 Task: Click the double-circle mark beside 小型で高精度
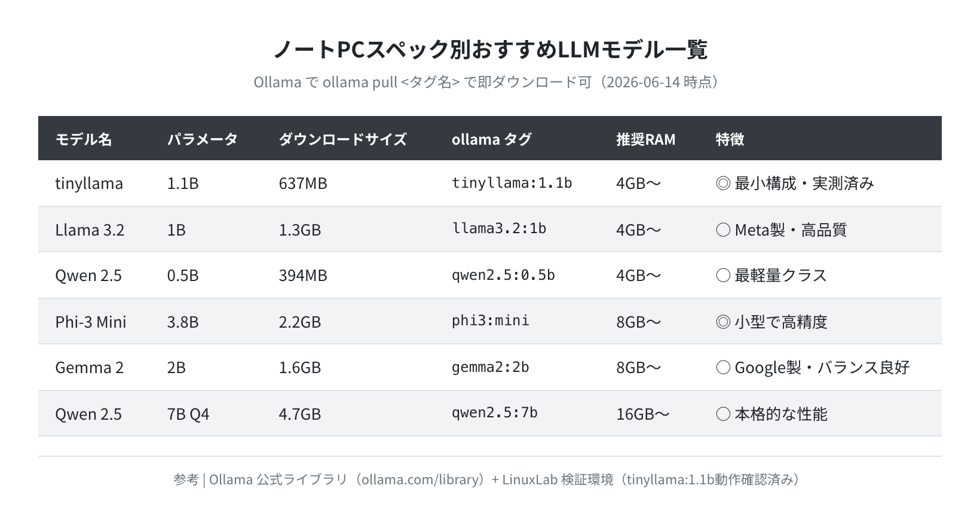tap(723, 322)
